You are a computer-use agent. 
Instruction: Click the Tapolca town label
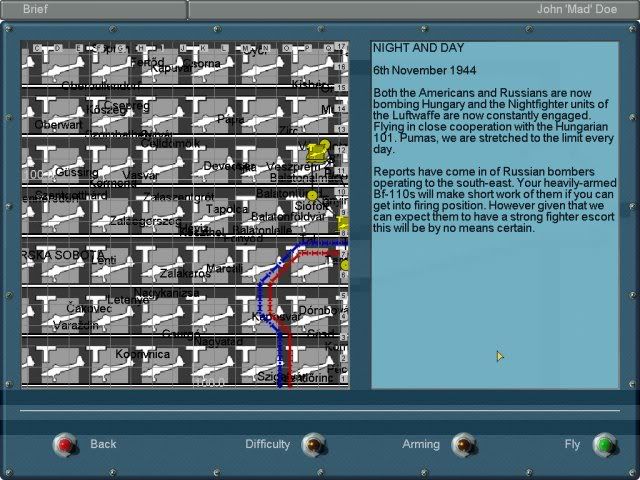click(x=227, y=209)
